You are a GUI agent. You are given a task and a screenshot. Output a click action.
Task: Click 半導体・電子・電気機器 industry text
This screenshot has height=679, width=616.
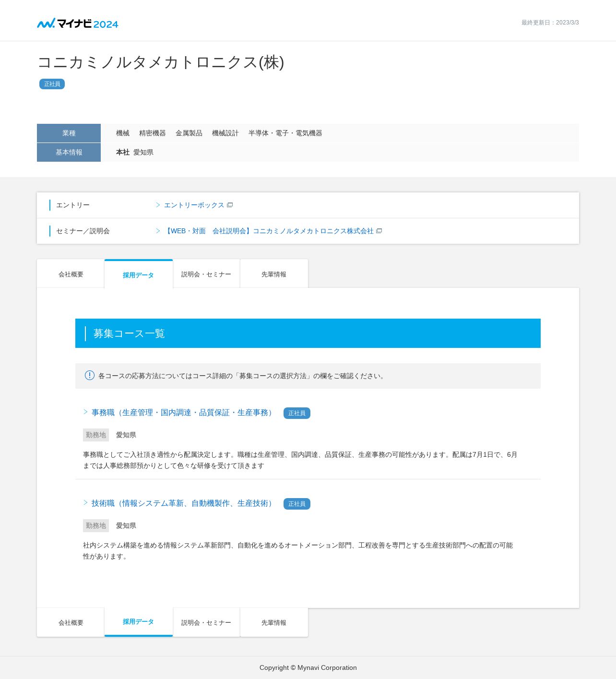[x=285, y=133]
